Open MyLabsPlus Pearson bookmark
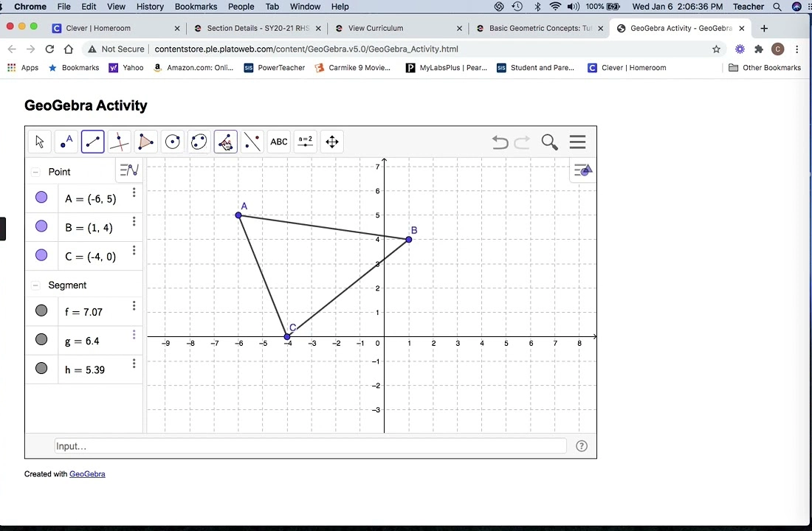This screenshot has width=812, height=531. pyautogui.click(x=446, y=68)
